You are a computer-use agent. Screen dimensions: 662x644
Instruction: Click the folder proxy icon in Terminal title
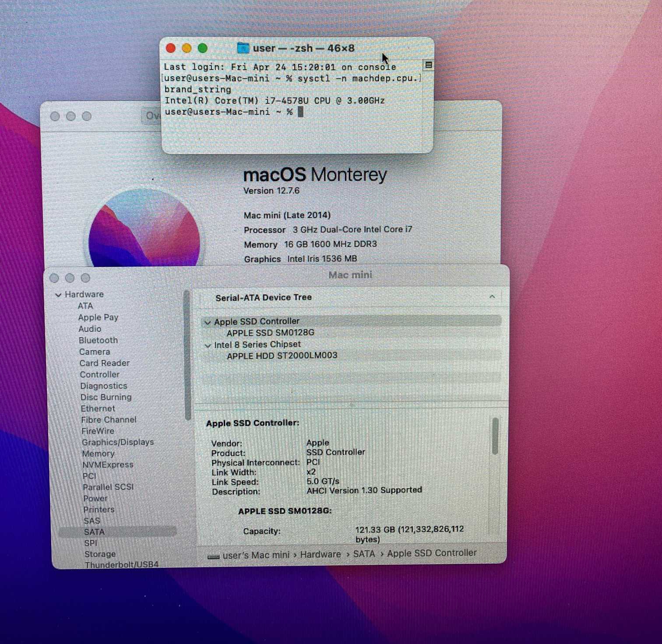243,48
